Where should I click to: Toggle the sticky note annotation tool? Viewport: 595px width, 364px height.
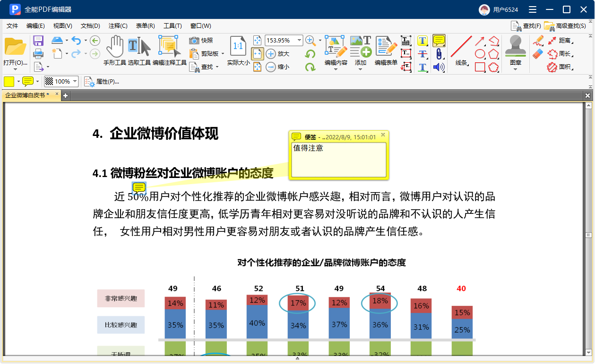click(x=439, y=41)
